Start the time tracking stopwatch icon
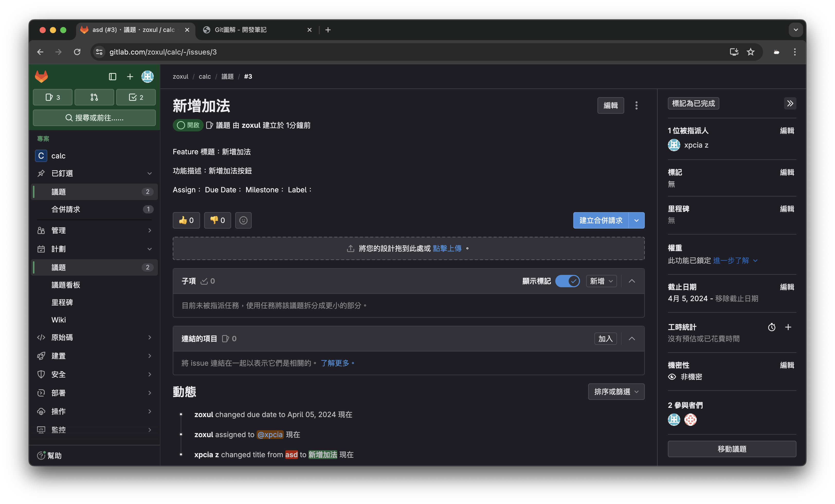Image resolution: width=835 pixels, height=504 pixels. click(x=772, y=327)
